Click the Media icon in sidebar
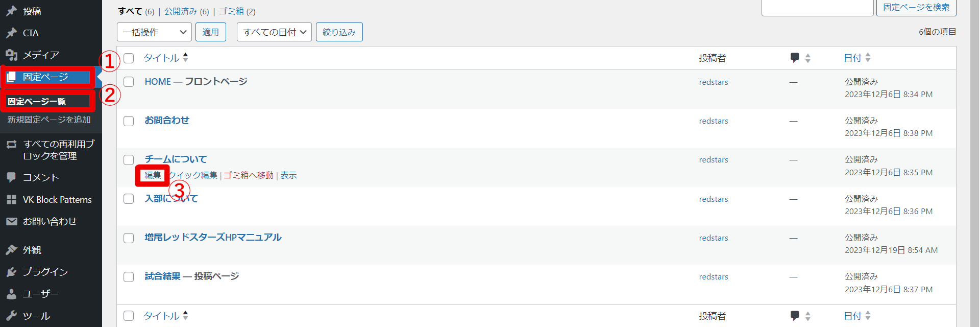The width and height of the screenshot is (980, 327). 11,55
